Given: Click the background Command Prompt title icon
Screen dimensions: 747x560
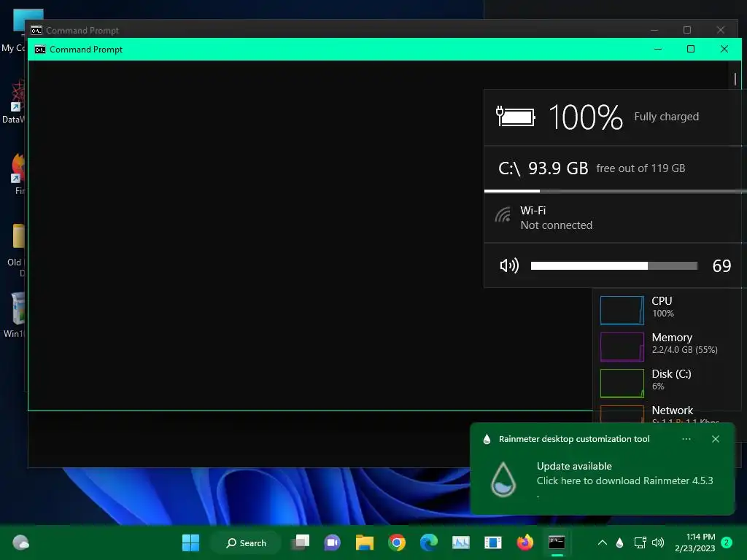Looking at the screenshot, I should pos(36,31).
